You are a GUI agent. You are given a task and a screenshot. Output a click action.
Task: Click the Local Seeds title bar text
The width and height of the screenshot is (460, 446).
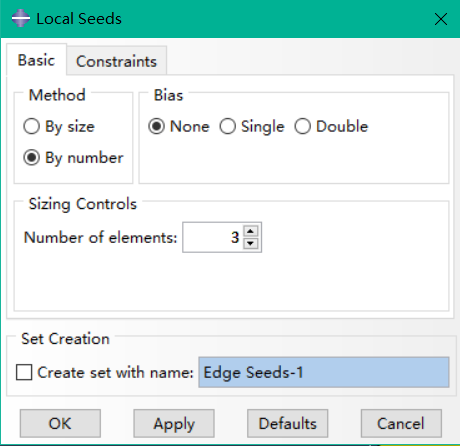pyautogui.click(x=79, y=19)
